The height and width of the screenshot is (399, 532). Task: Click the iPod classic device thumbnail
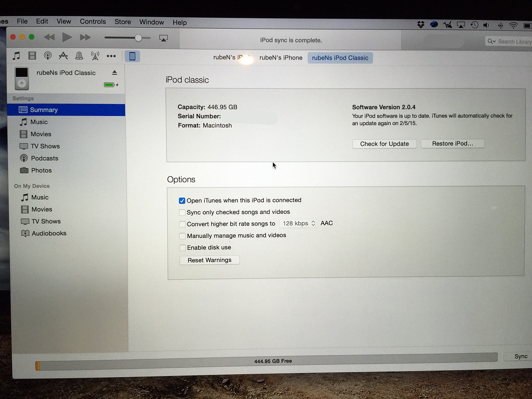[22, 78]
